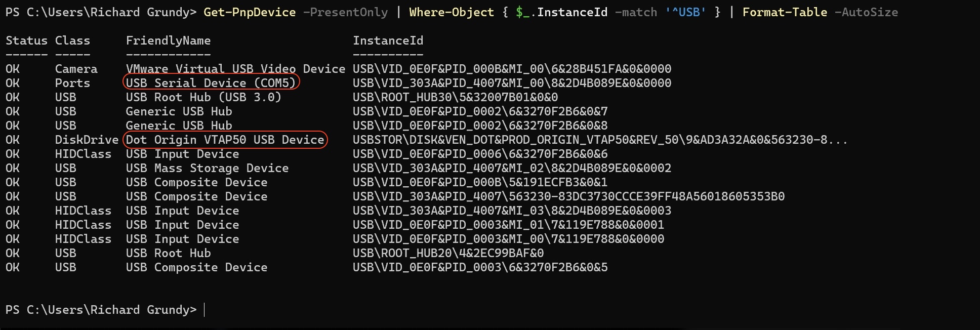Screen dimensions: 980x330
Task: Click the USB Mass Storage Device entry
Action: [x=207, y=168]
